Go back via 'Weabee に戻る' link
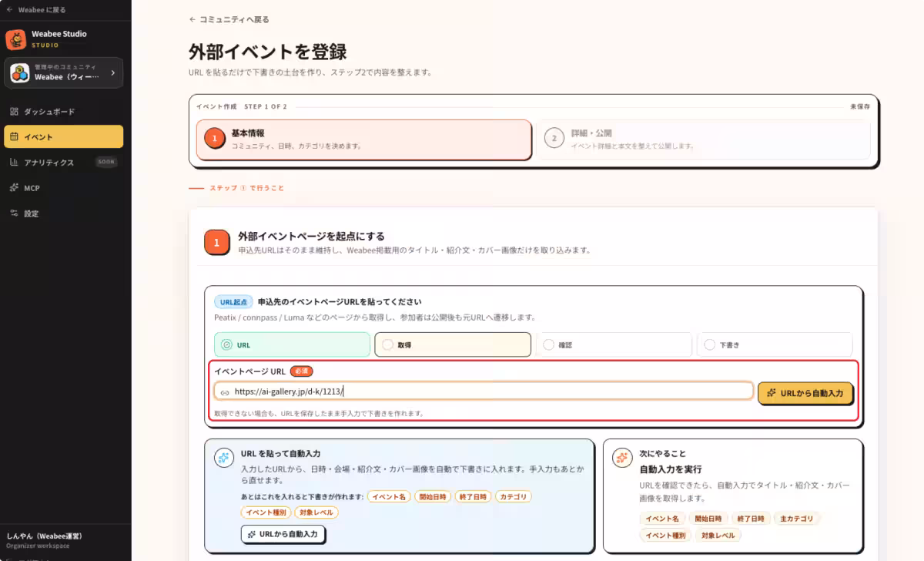This screenshot has width=924, height=561. 36,10
